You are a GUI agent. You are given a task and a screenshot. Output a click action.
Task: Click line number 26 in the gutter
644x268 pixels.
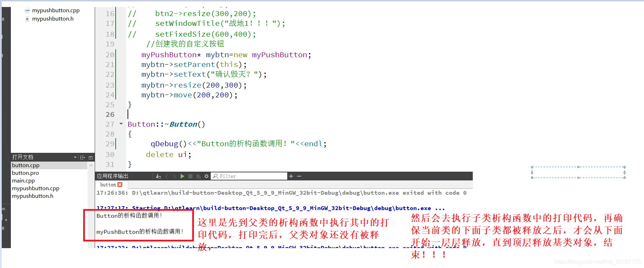[x=110, y=114]
